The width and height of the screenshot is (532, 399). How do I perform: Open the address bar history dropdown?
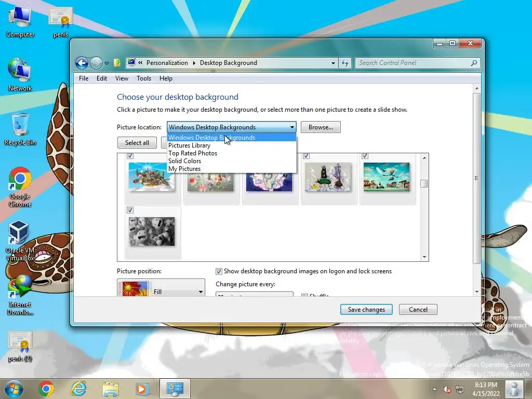[x=333, y=63]
